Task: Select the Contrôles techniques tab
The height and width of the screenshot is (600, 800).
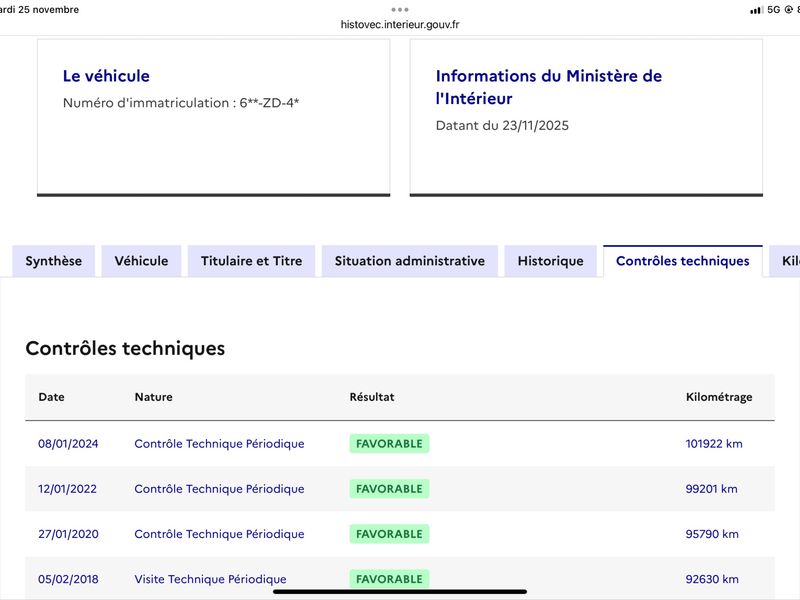Action: [x=683, y=261]
